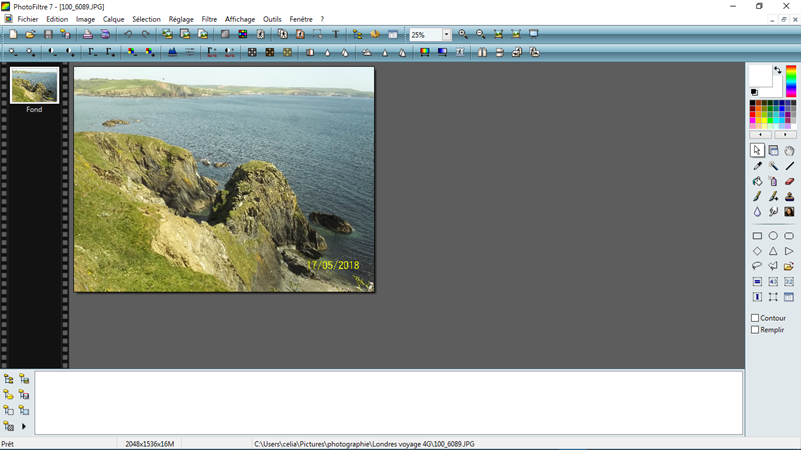Select the Eraser tool
The image size is (801, 450).
[x=789, y=182]
